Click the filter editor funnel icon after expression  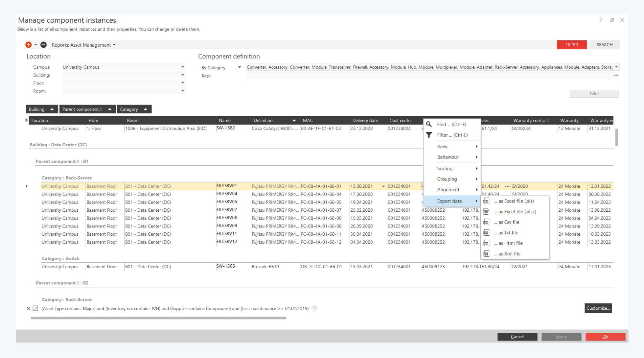pos(314,308)
